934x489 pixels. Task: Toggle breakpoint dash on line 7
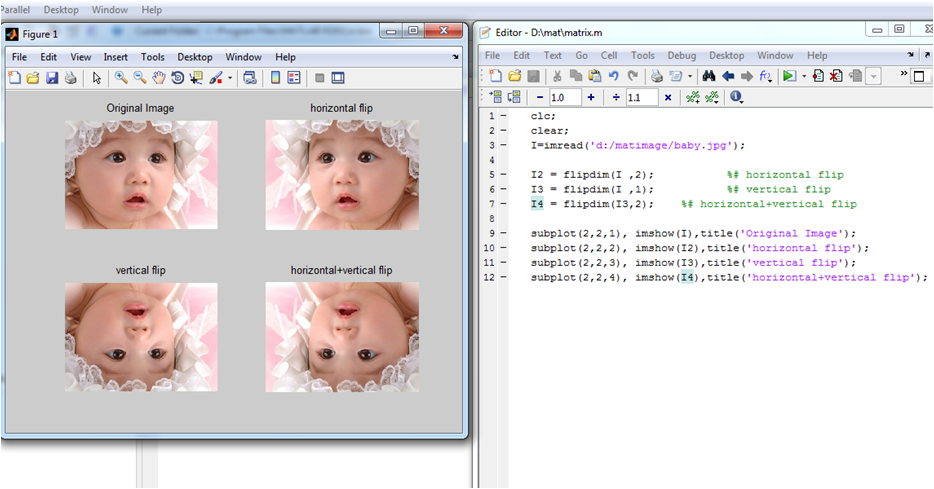[x=504, y=204]
